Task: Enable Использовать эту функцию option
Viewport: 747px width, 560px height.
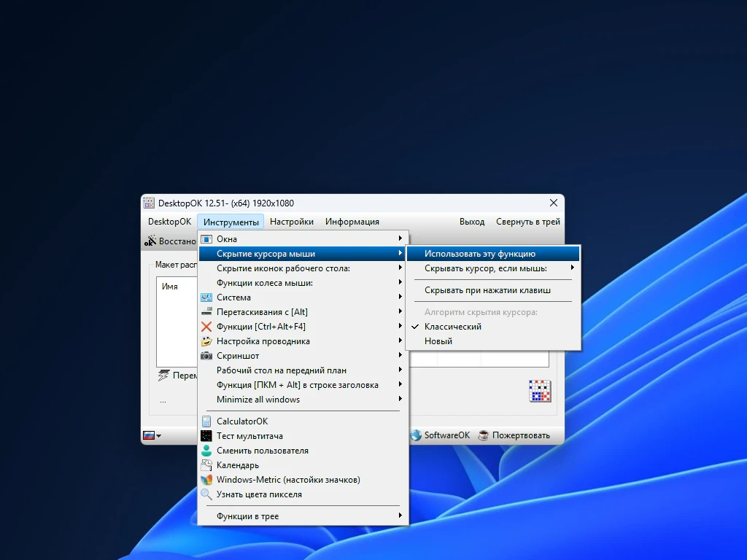Action: pyautogui.click(x=493, y=254)
